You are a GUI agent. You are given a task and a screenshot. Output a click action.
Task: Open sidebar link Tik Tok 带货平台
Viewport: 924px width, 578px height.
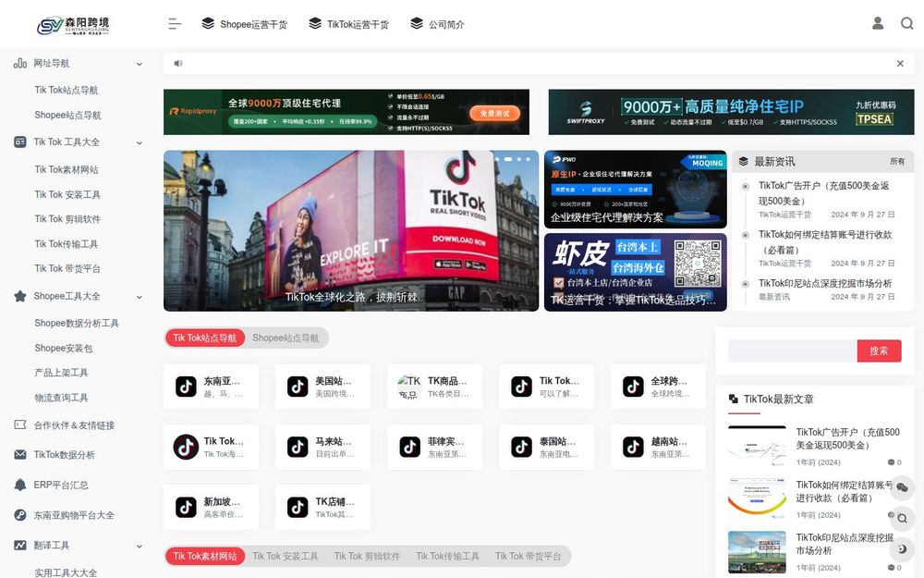[x=67, y=268]
